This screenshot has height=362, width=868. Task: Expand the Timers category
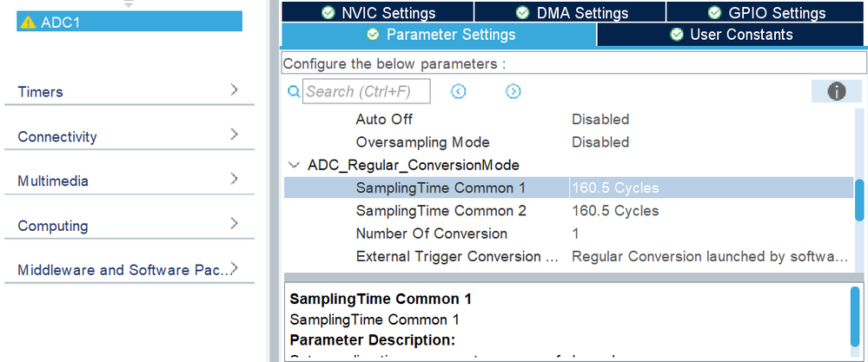coord(235,89)
